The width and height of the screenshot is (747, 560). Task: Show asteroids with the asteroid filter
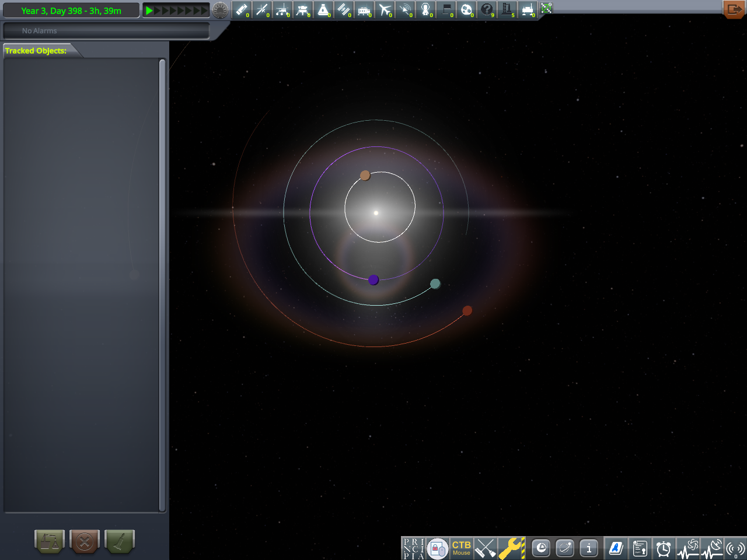pyautogui.click(x=466, y=10)
